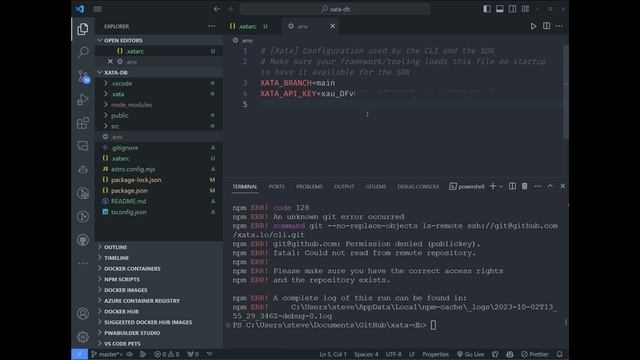The image size is (640, 360).
Task: Select the Terminal panel tab
Action: pyautogui.click(x=245, y=187)
